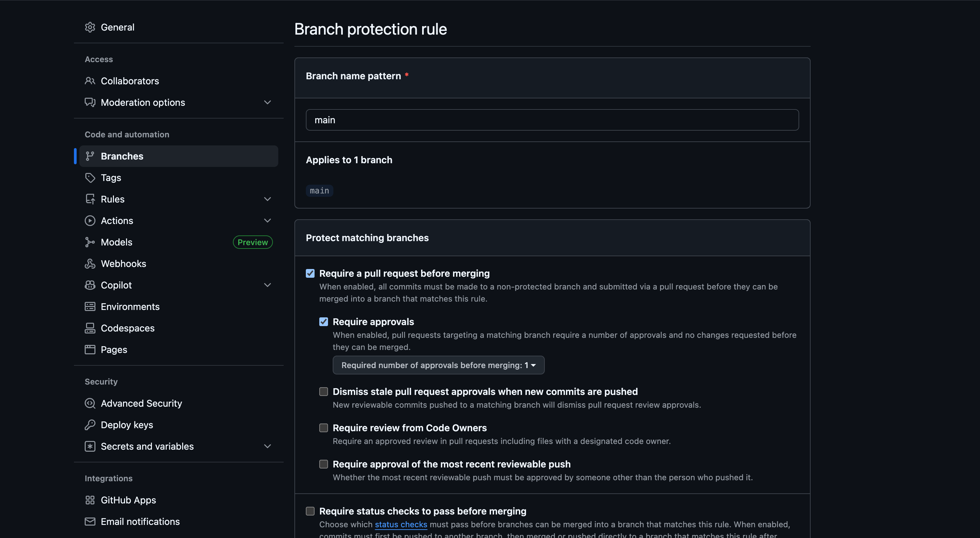980x538 pixels.
Task: Check Require review from Code Owners
Action: 323,428
